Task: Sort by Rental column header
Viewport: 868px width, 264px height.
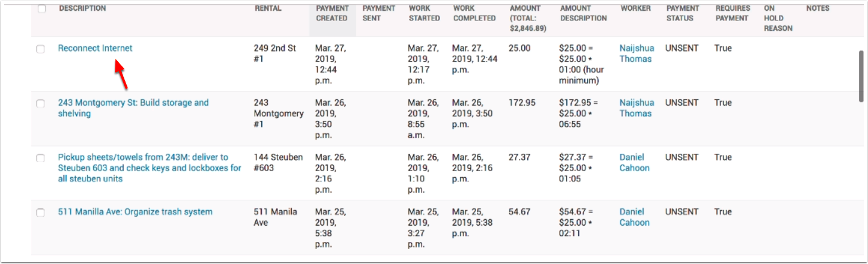Action: (268, 8)
